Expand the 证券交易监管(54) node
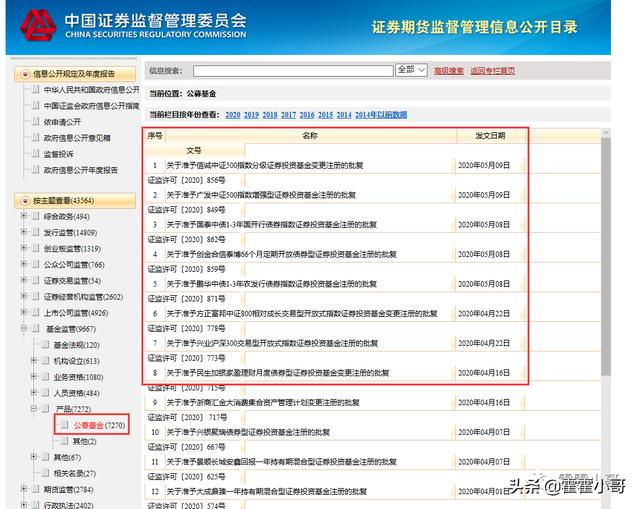640x509 pixels. (24, 280)
